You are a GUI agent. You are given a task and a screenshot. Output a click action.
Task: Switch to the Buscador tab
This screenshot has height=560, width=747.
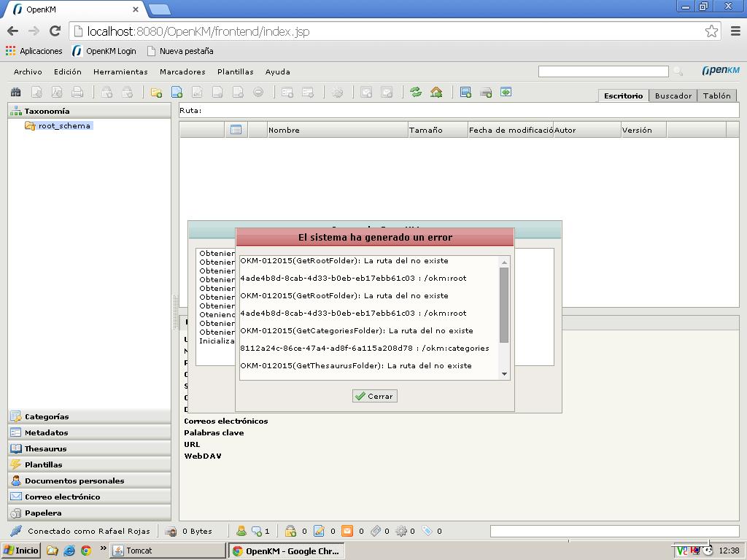673,96
